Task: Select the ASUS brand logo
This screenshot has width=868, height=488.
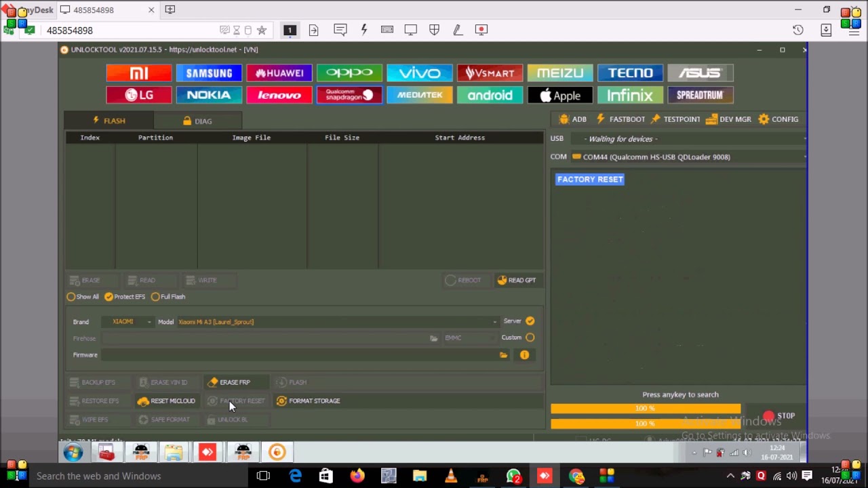Action: click(x=701, y=73)
